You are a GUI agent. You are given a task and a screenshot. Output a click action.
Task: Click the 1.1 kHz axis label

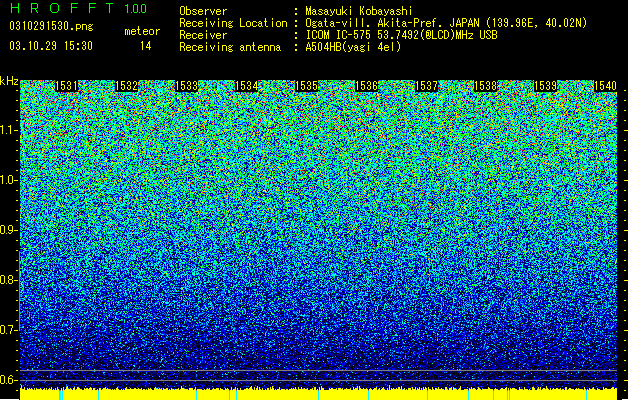(8, 130)
